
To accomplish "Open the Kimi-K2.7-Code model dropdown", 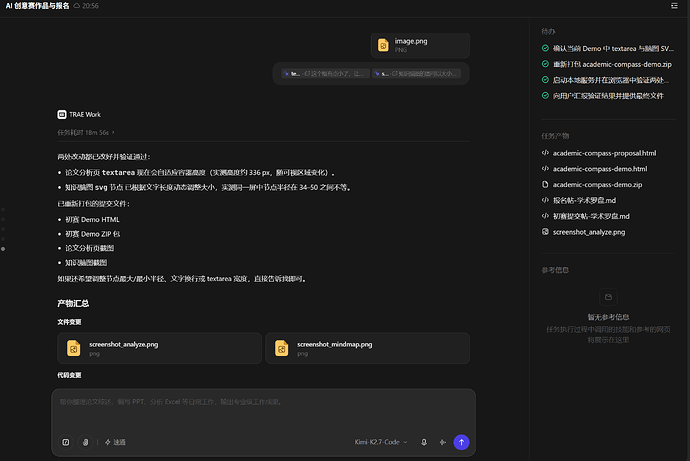I will [x=381, y=442].
